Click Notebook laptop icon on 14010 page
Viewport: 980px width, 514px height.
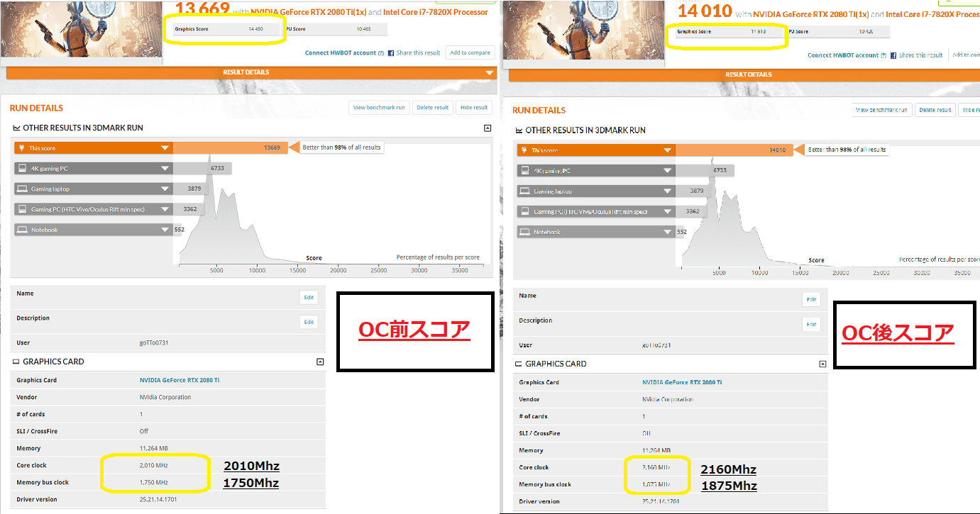click(524, 232)
